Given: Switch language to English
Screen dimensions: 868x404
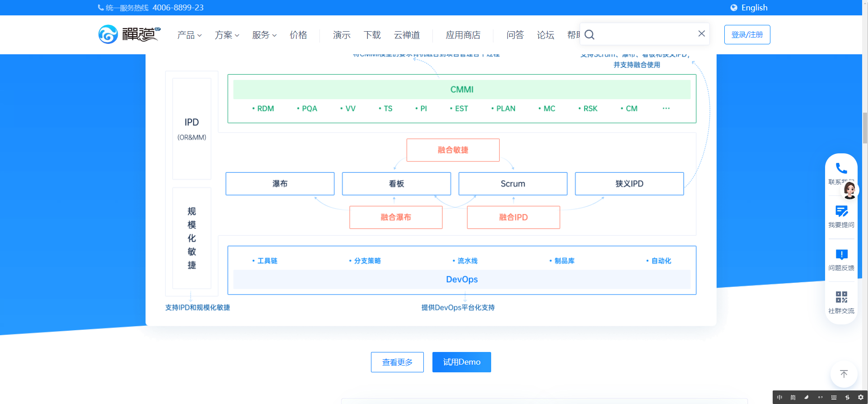Looking at the screenshot, I should tap(754, 8).
